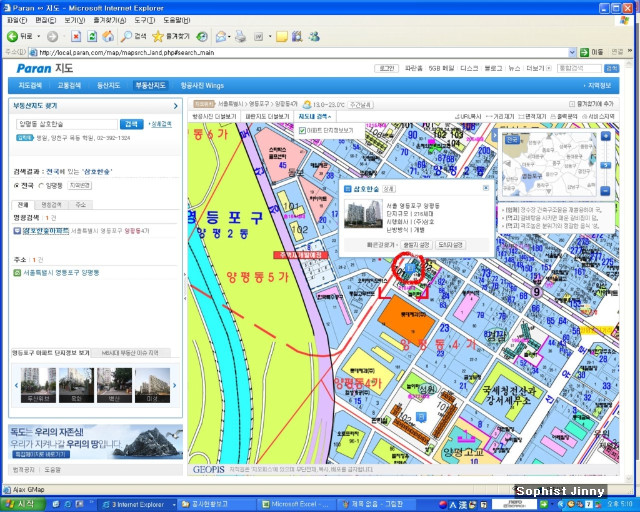Switch to the 교통검색 tab

click(x=69, y=85)
